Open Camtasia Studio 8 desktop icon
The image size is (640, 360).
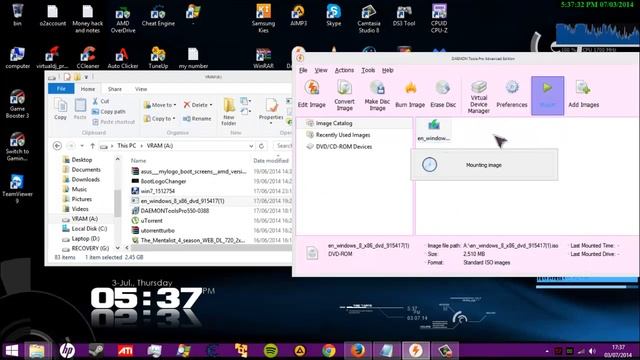pos(369,18)
